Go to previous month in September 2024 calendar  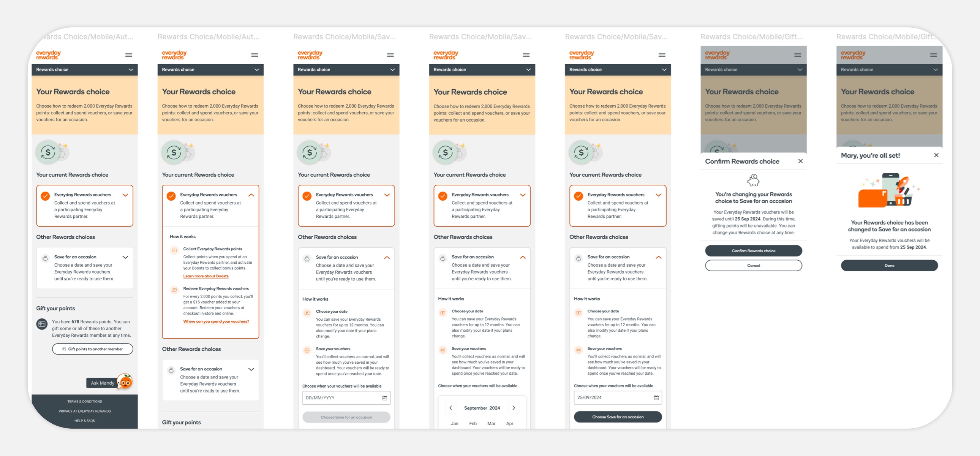pyautogui.click(x=451, y=408)
